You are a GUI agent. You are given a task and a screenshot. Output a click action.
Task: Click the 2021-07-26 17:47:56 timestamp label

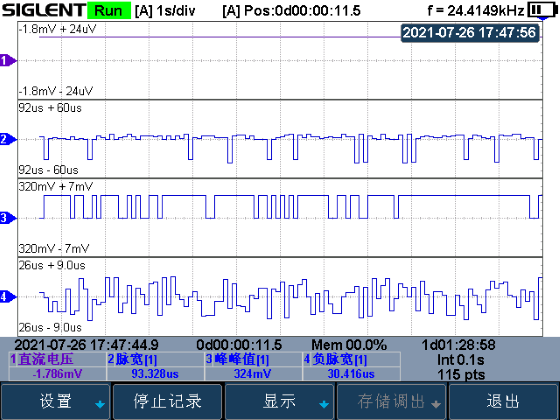(x=470, y=33)
